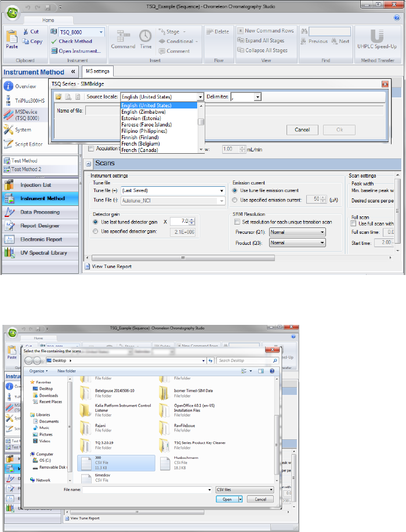Click Expand All Stages
Viewport: 406px width, 532px height.
[x=261, y=41]
